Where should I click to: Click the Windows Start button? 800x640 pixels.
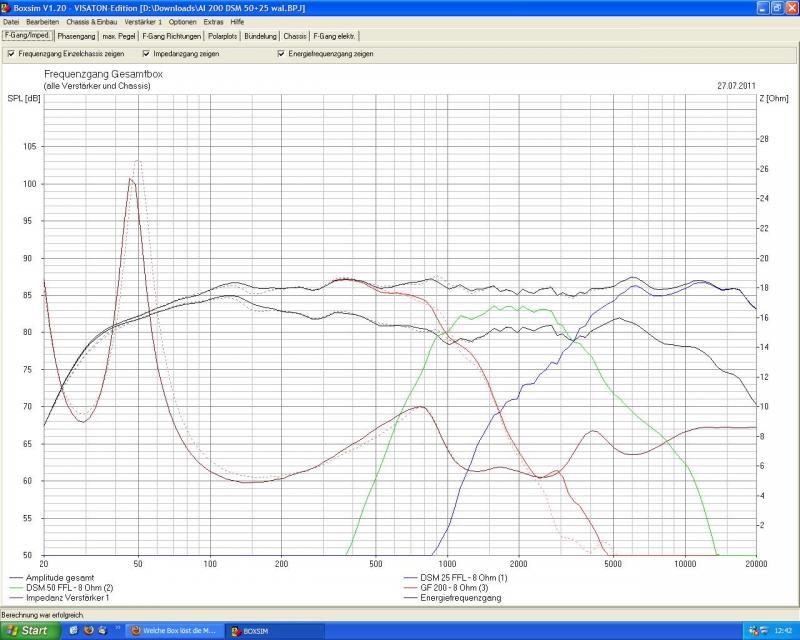coord(30,630)
